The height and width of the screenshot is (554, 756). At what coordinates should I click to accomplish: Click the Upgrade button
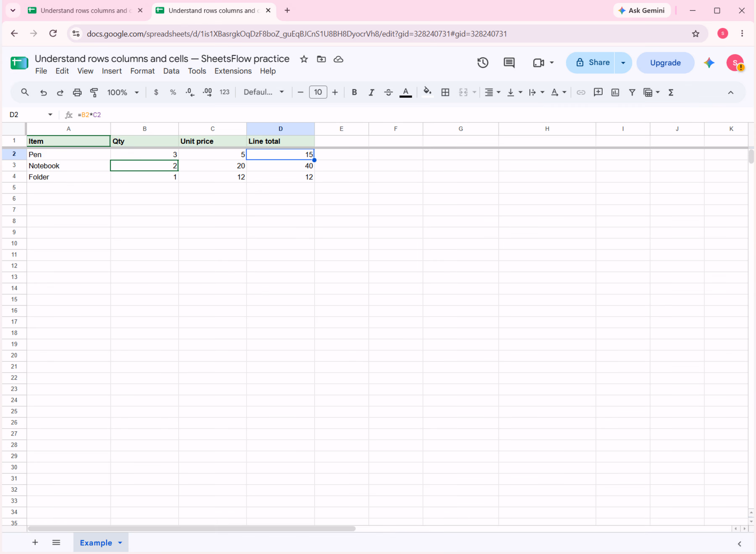pyautogui.click(x=665, y=63)
